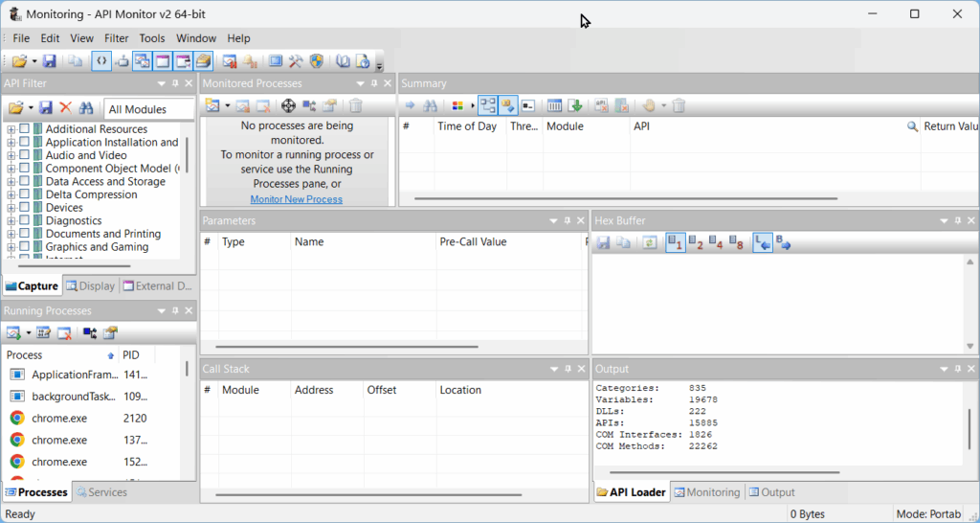This screenshot has width=980, height=523.
Task: Click the red X terminate icon in Running Processes toolbar
Action: point(64,333)
